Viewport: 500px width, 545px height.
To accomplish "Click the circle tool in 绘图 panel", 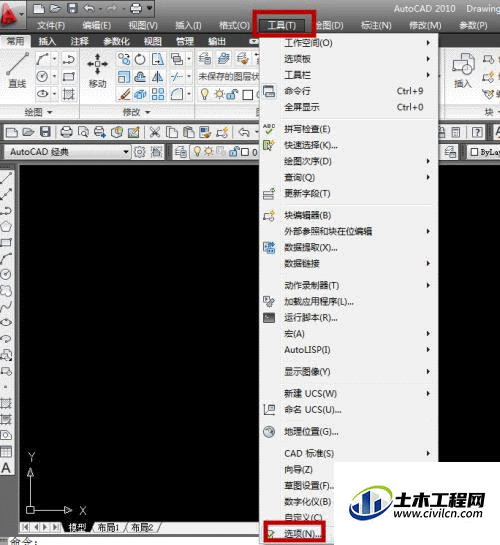I will 42,76.
